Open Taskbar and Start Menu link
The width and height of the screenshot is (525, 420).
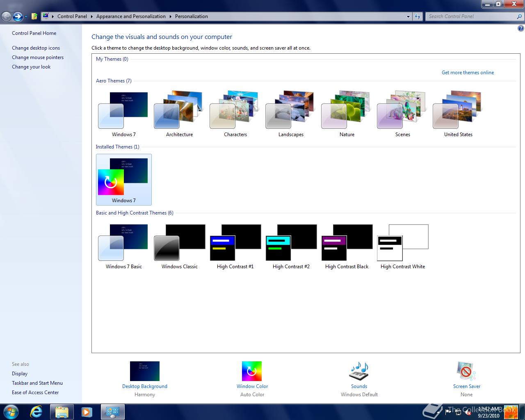37,383
